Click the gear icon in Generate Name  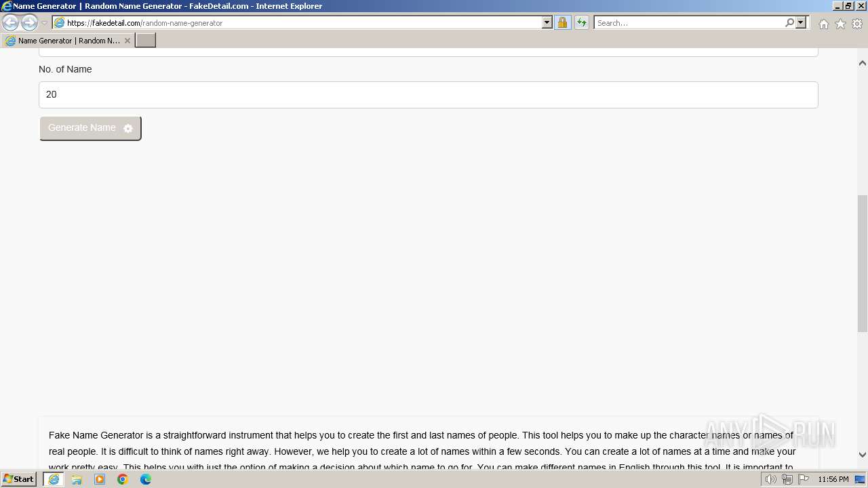pyautogui.click(x=128, y=128)
